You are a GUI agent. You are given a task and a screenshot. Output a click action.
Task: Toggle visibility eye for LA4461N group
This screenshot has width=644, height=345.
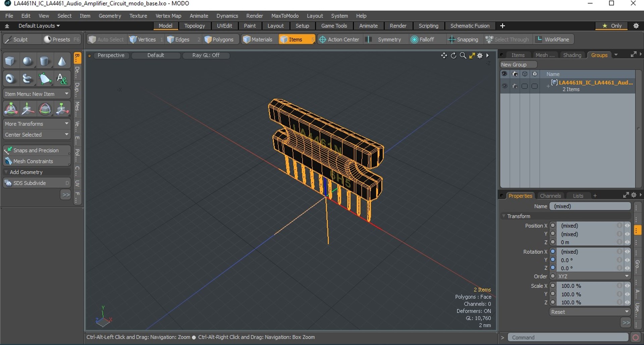point(504,86)
